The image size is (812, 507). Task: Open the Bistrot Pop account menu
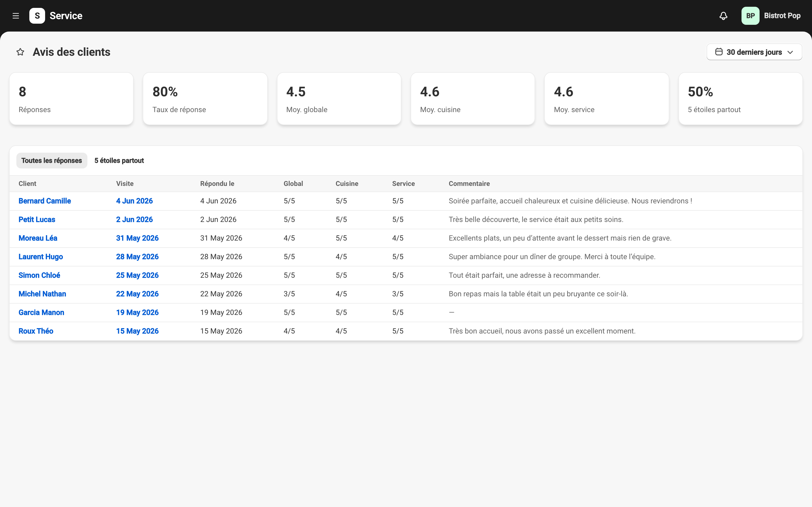(782, 16)
